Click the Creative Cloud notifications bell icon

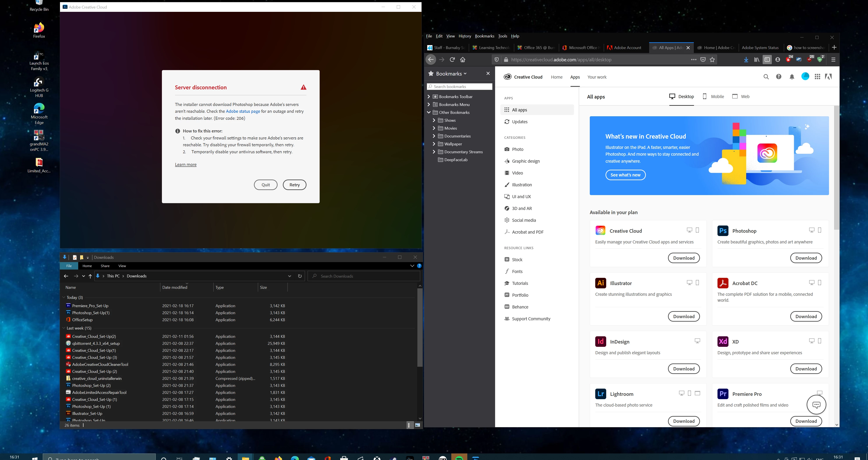792,77
